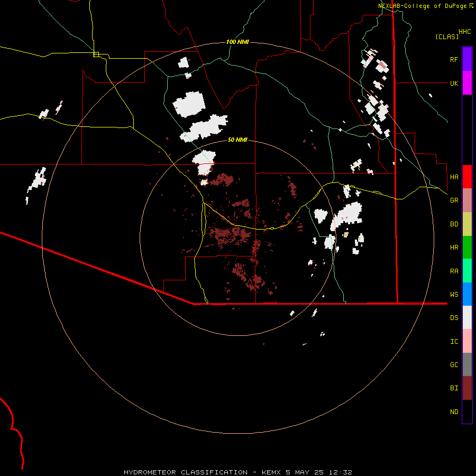
Task: Select the DS white legend swatch
Action: [x=467, y=317]
